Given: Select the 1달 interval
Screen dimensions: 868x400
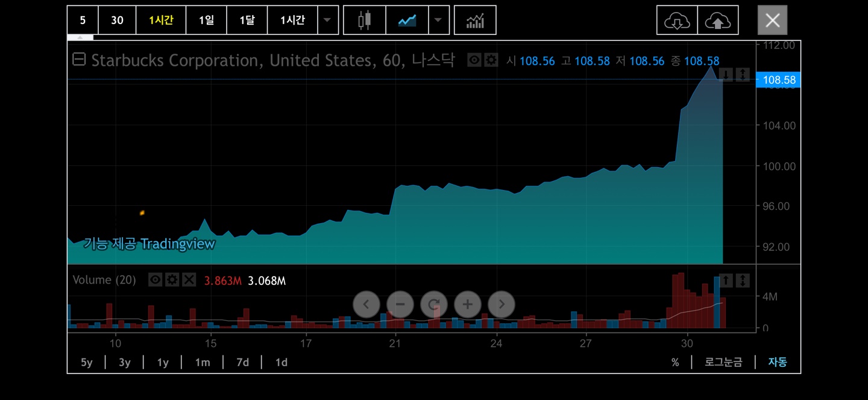Looking at the screenshot, I should point(247,20).
